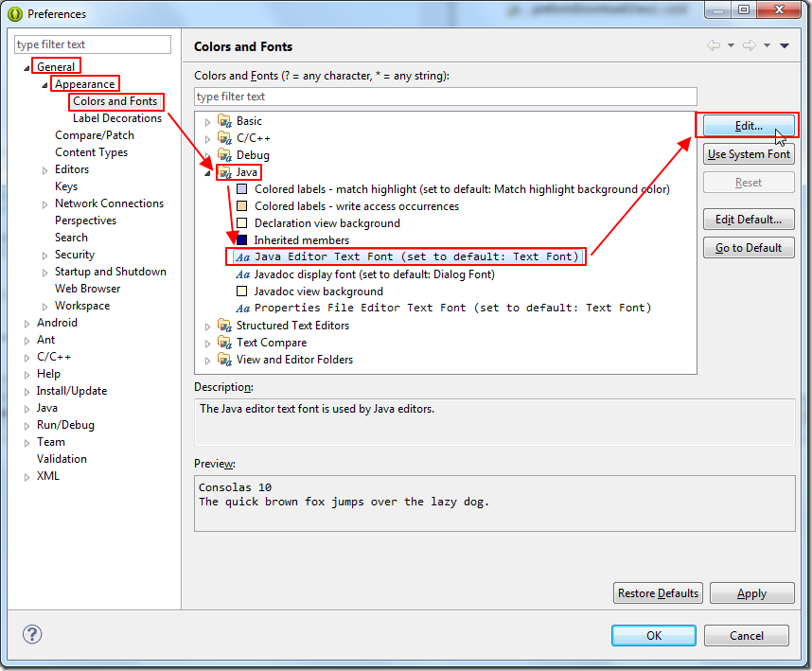
Task: Expand the Editors tree node
Action: pos(45,170)
